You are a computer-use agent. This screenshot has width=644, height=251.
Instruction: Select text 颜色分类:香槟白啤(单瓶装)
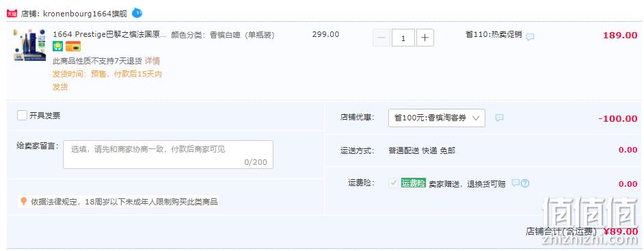coord(223,35)
